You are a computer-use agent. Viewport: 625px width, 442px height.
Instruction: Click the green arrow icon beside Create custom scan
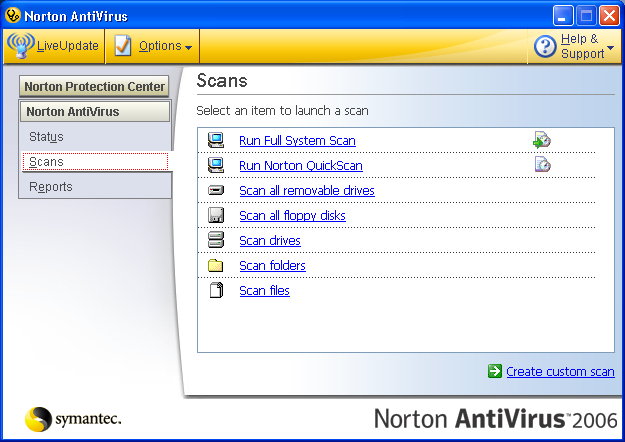(x=495, y=371)
